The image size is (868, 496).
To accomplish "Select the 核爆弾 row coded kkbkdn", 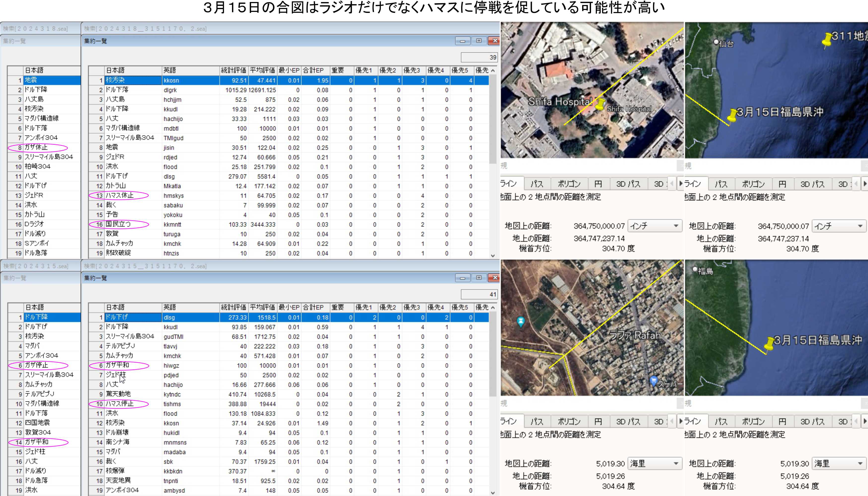I will 289,471.
